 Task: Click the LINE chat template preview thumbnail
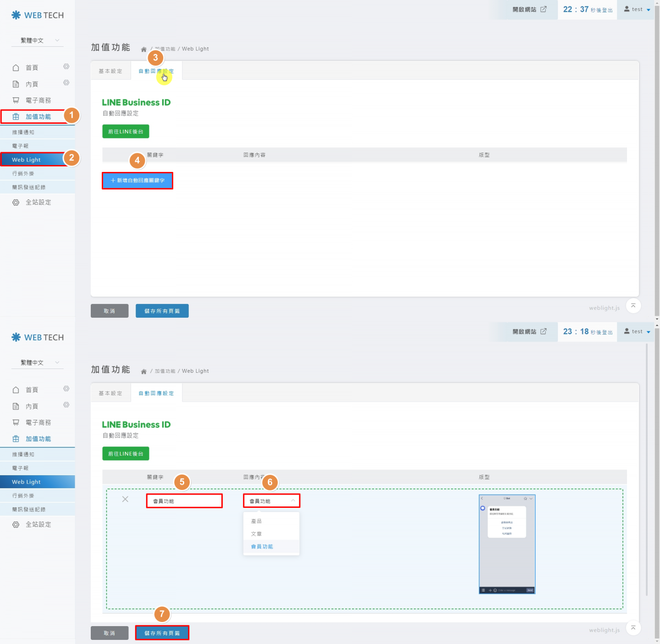point(507,544)
